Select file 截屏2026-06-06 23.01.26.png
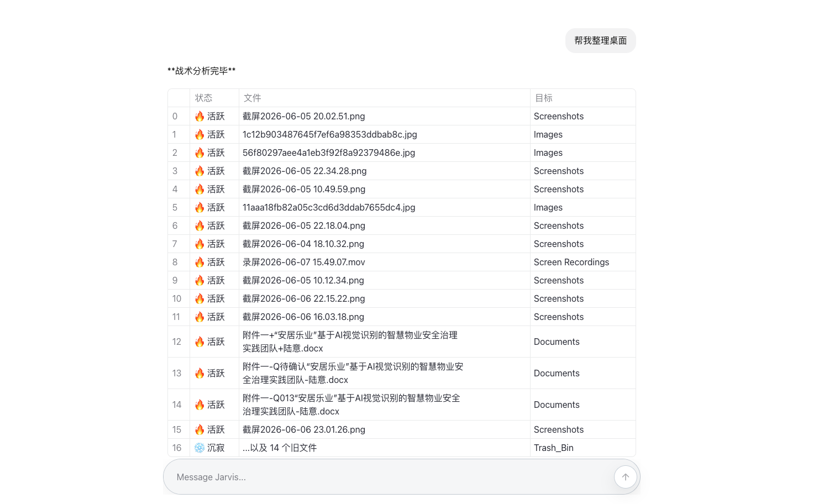Screen dimensions: 829x504 click(303, 429)
